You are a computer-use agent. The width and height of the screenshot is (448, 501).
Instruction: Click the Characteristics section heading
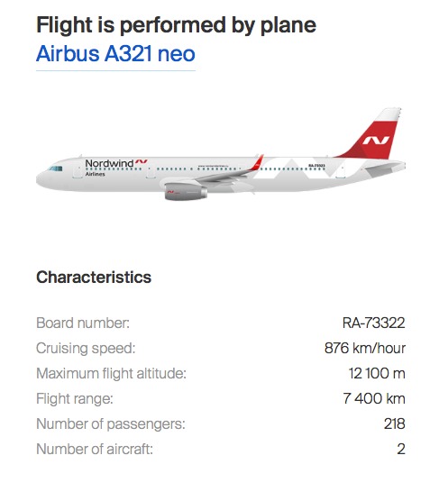pos(94,277)
